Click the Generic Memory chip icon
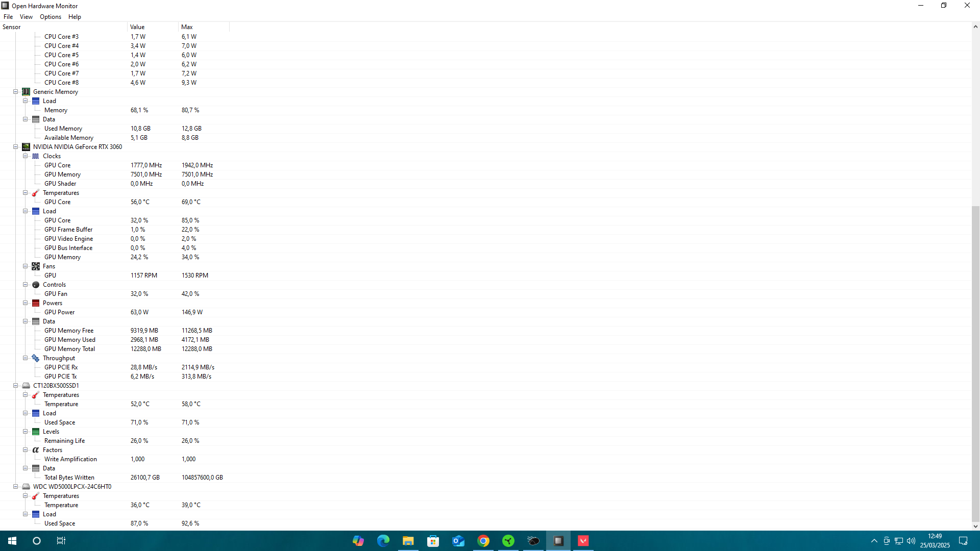Screen dimensions: 980x551 pos(26,92)
